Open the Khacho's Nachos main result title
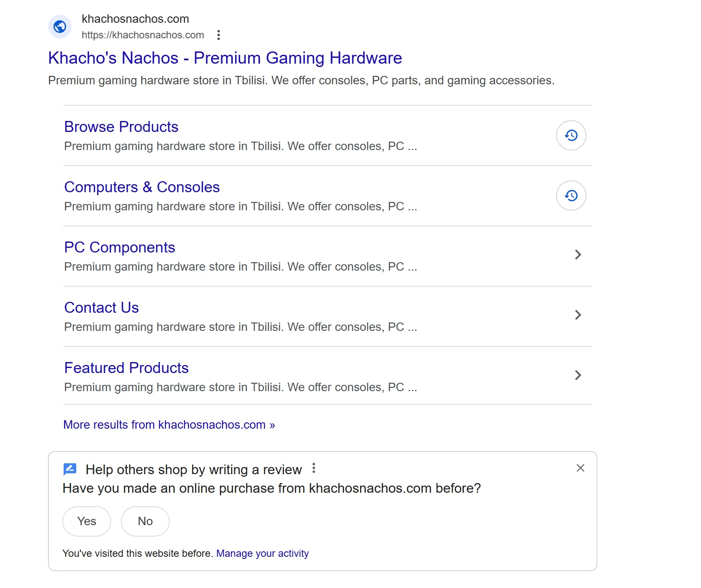This screenshot has width=701, height=588. (225, 58)
